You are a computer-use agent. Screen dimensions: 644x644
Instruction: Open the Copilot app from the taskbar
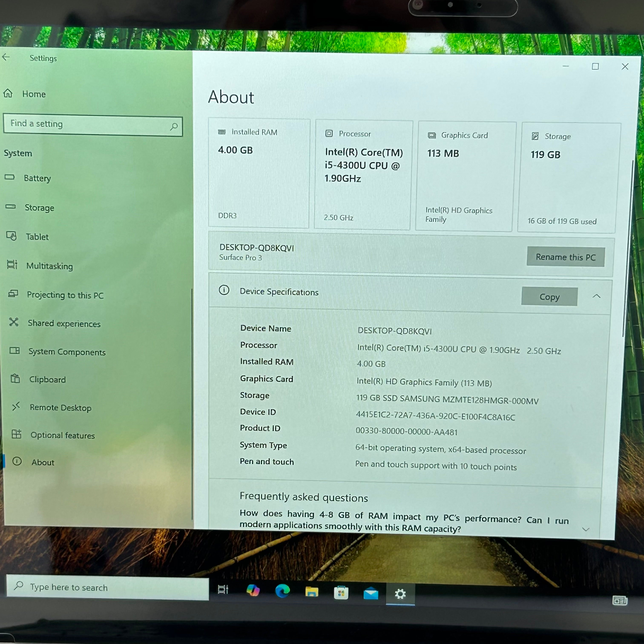(253, 590)
